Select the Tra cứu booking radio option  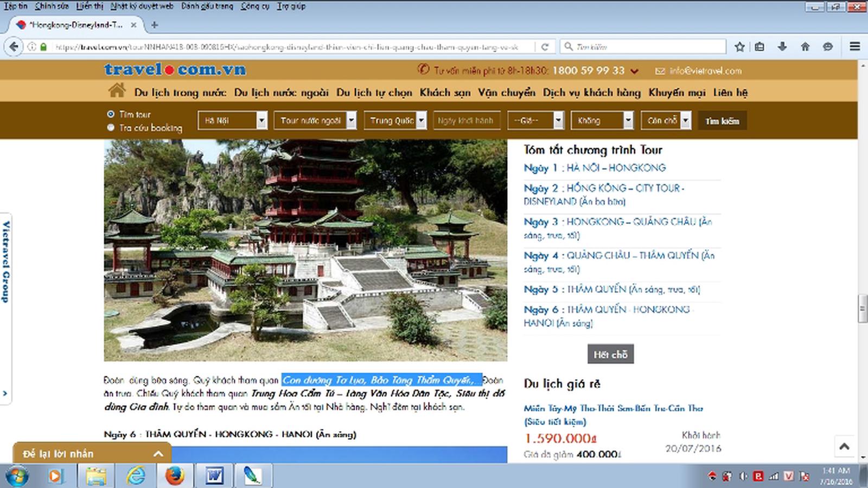pos(111,127)
